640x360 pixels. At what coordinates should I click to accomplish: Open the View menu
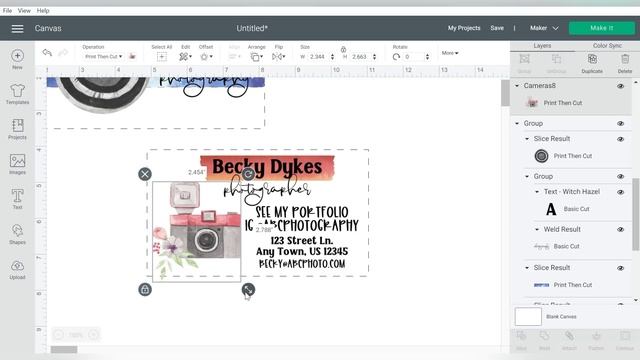(24, 11)
